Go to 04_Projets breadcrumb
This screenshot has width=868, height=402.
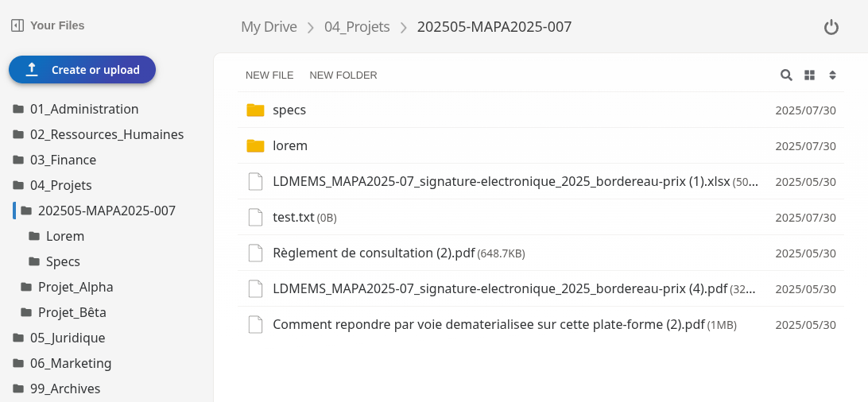pos(357,26)
